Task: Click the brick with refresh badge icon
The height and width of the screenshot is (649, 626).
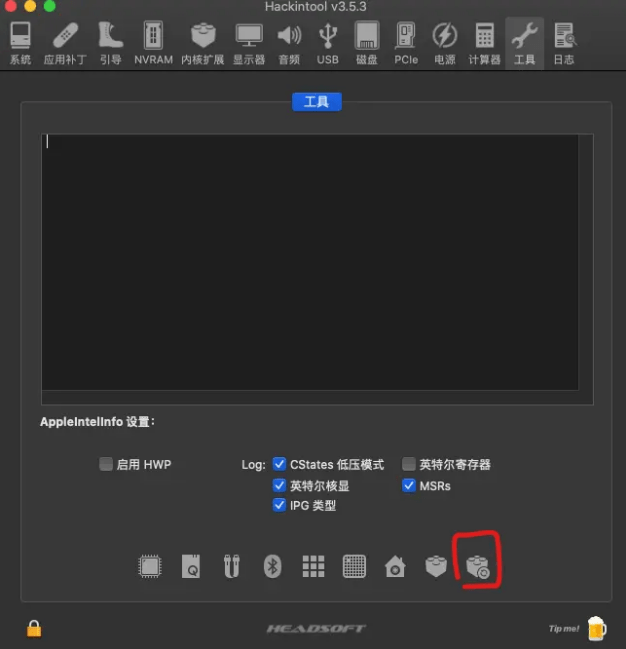Action: point(478,567)
